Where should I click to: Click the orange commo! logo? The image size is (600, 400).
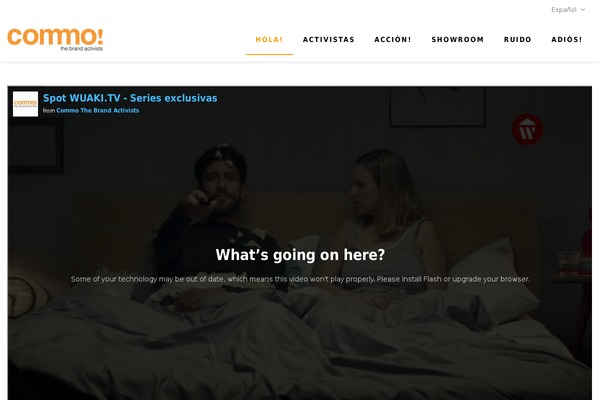point(55,39)
